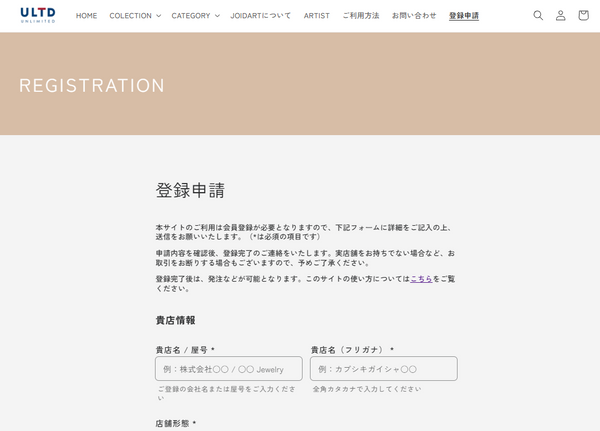
Task: Expand the COLECTION dropdown menu
Action: 135,16
